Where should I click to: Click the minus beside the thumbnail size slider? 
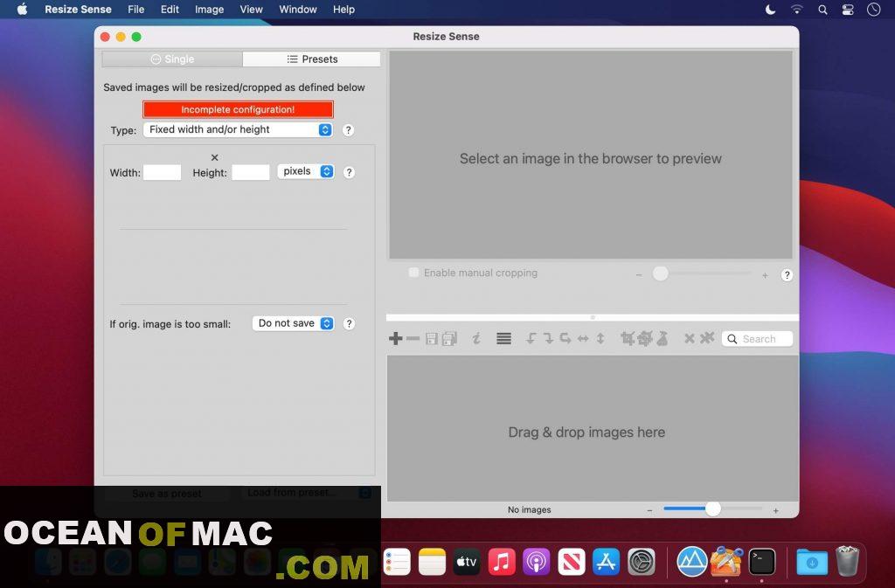[x=649, y=510]
